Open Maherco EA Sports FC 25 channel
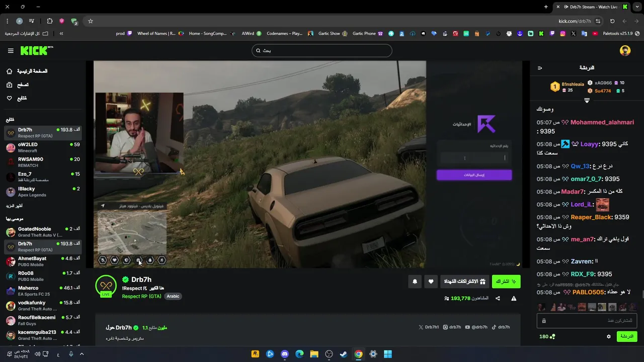Viewport: 644px width, 362px height. tap(43, 291)
